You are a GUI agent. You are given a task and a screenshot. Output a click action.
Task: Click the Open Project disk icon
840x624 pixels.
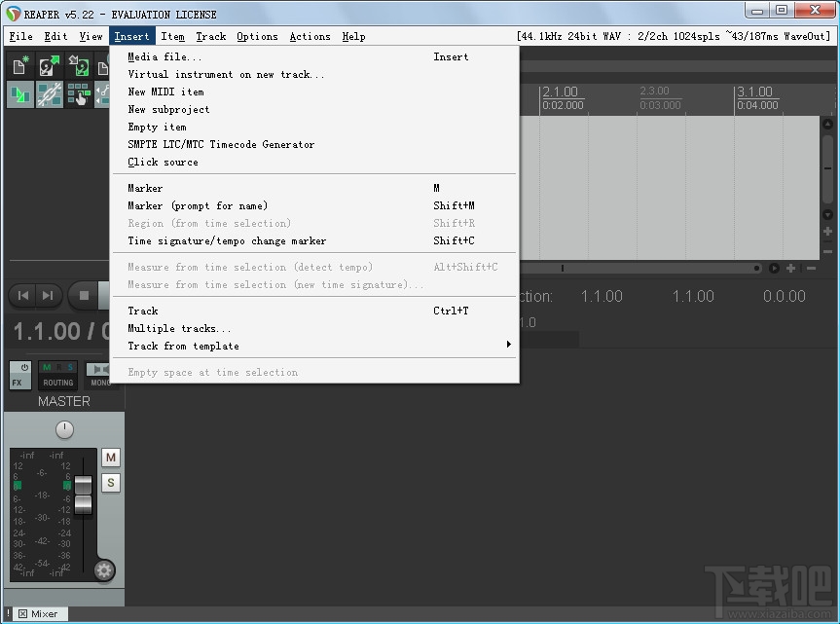point(50,65)
